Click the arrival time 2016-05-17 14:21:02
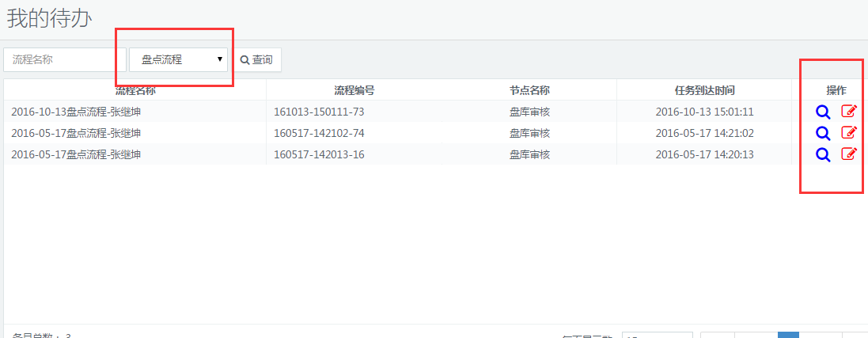The image size is (868, 338). click(x=704, y=133)
